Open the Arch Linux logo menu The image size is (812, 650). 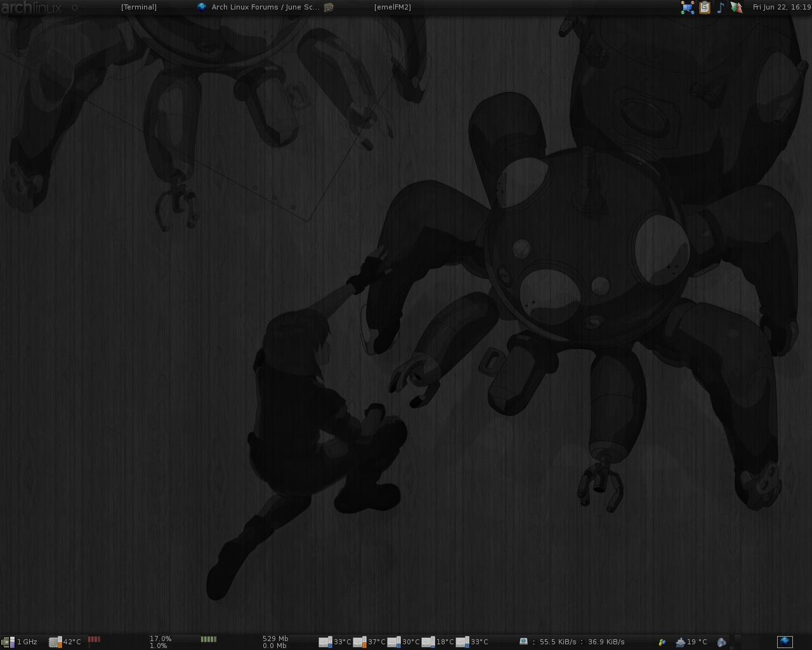[x=31, y=8]
